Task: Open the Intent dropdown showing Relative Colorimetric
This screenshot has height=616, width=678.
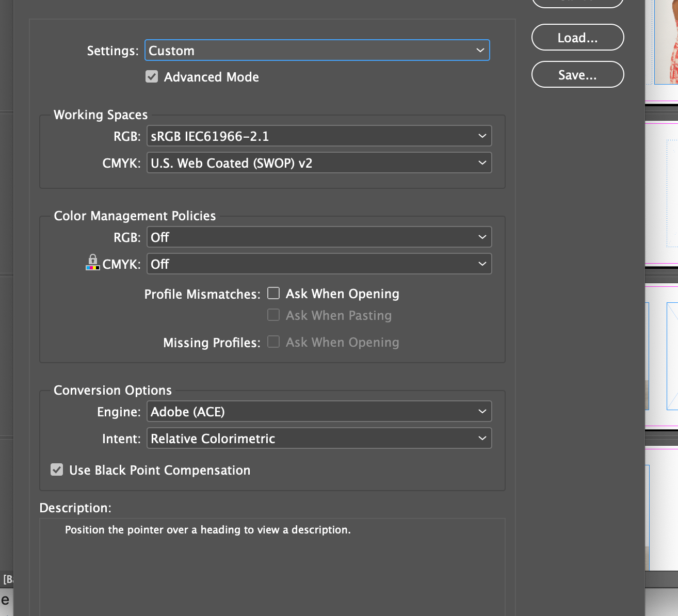Action: pyautogui.click(x=319, y=439)
